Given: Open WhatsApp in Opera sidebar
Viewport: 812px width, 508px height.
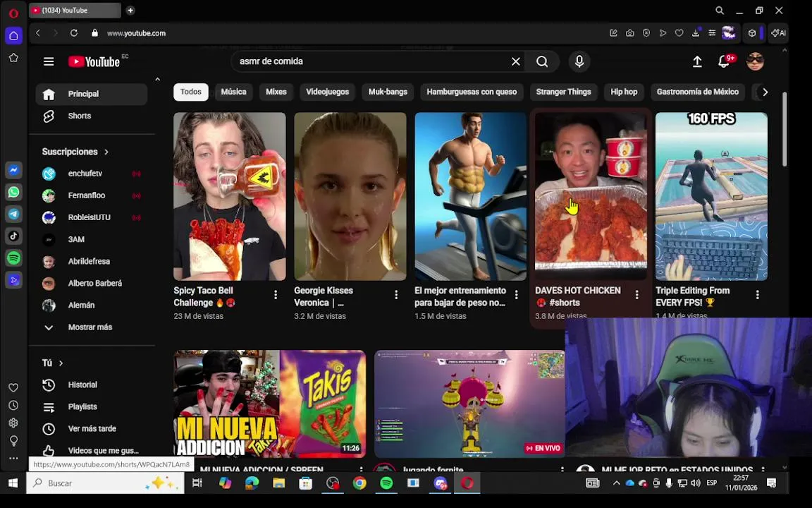Looking at the screenshot, I should point(14,193).
